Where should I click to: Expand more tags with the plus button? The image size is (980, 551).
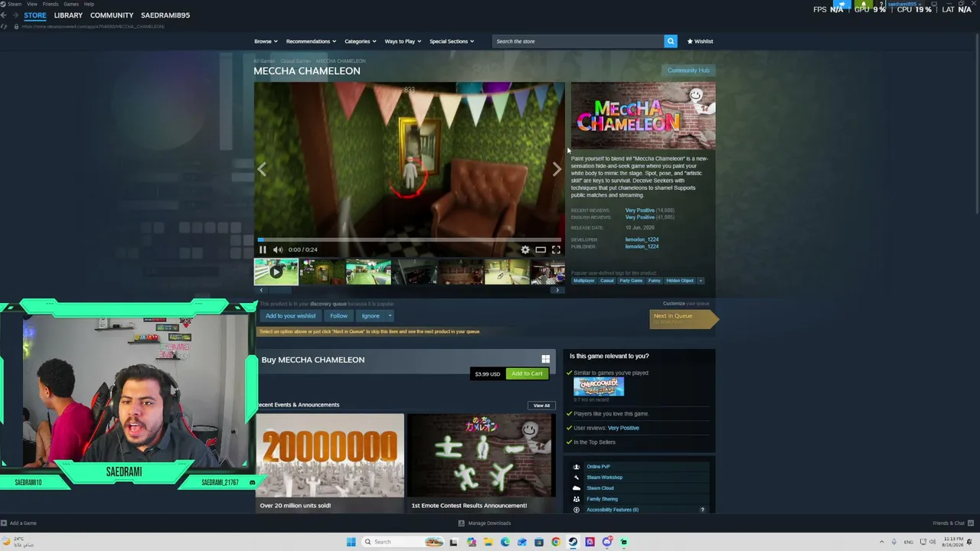point(700,281)
